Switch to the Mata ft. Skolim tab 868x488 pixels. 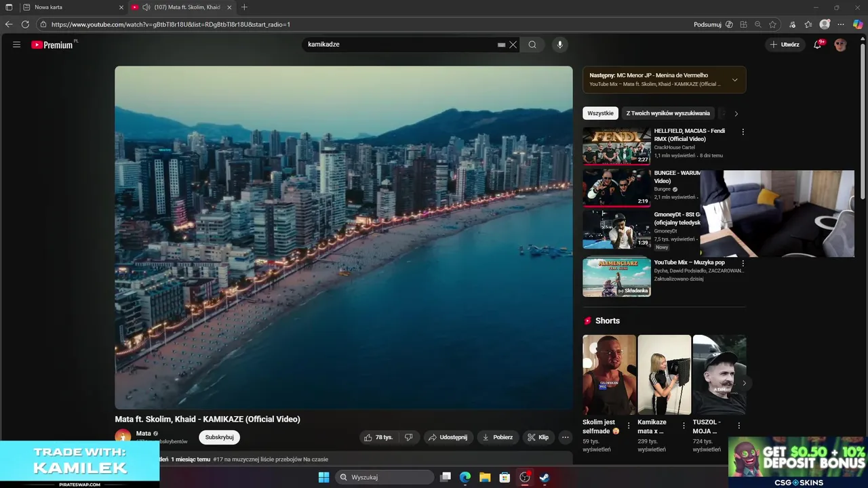pyautogui.click(x=182, y=7)
